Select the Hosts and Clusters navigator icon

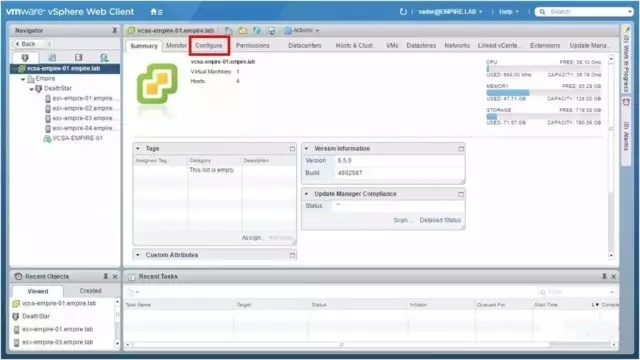point(25,58)
